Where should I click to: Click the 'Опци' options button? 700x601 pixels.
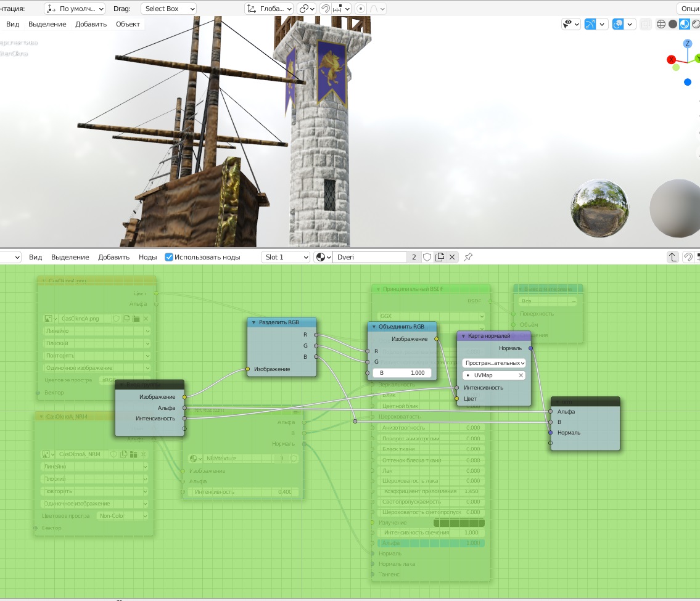690,9
